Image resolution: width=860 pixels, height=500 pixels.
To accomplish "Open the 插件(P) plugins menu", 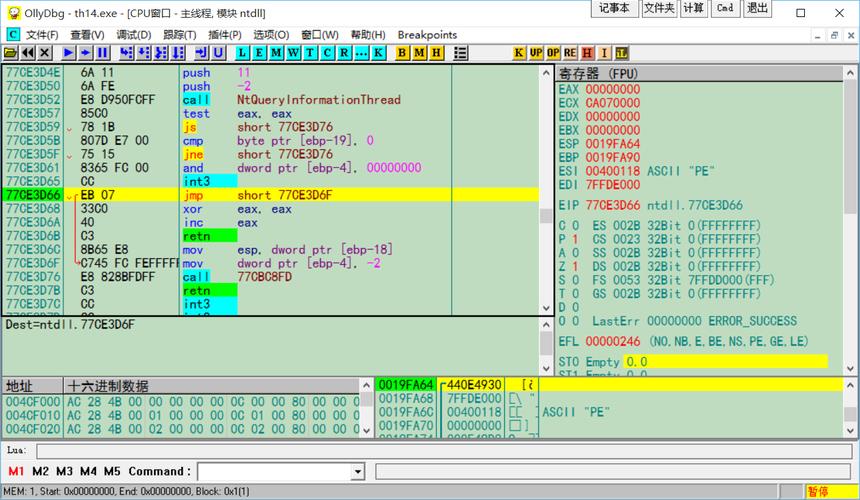I will pyautogui.click(x=225, y=34).
